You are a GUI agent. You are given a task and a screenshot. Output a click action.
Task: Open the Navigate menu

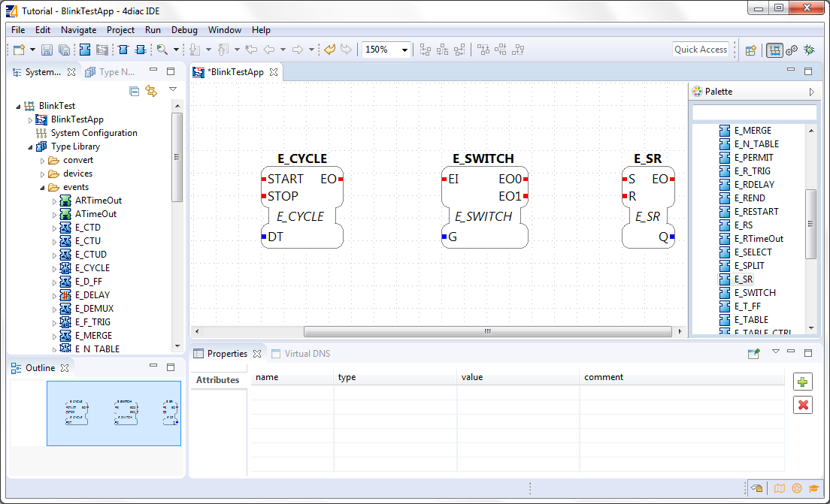[x=78, y=30]
